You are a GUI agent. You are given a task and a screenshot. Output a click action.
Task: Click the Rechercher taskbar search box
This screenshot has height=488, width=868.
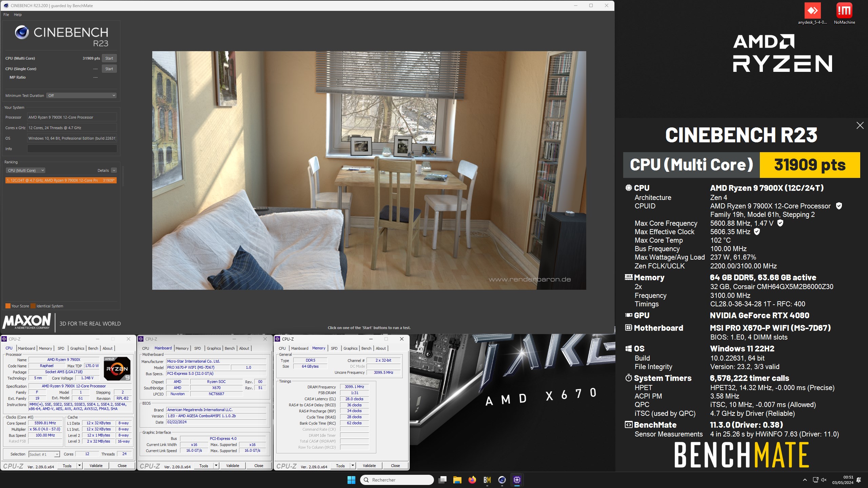(397, 480)
